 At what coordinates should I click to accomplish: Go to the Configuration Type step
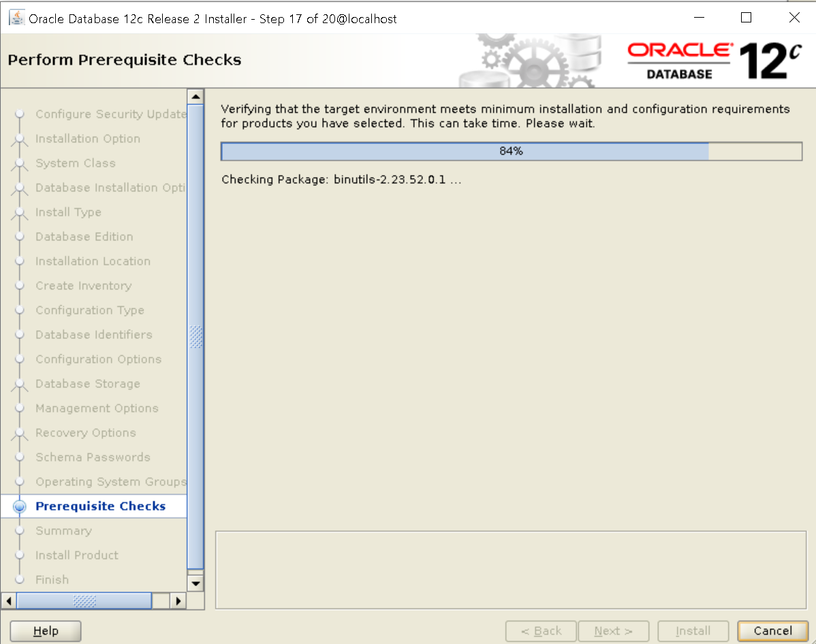89,310
